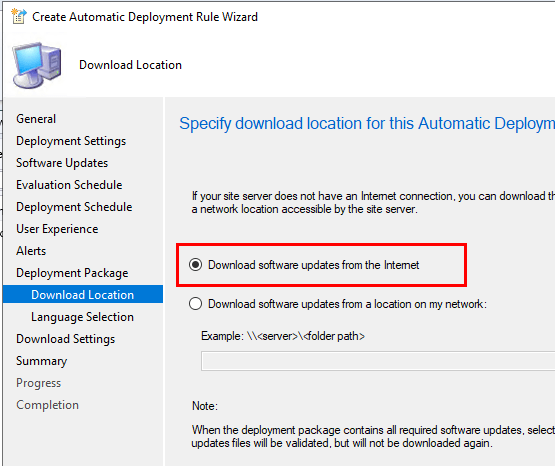This screenshot has height=466, width=555.
Task: Open the Software Updates step
Action: coord(62,163)
